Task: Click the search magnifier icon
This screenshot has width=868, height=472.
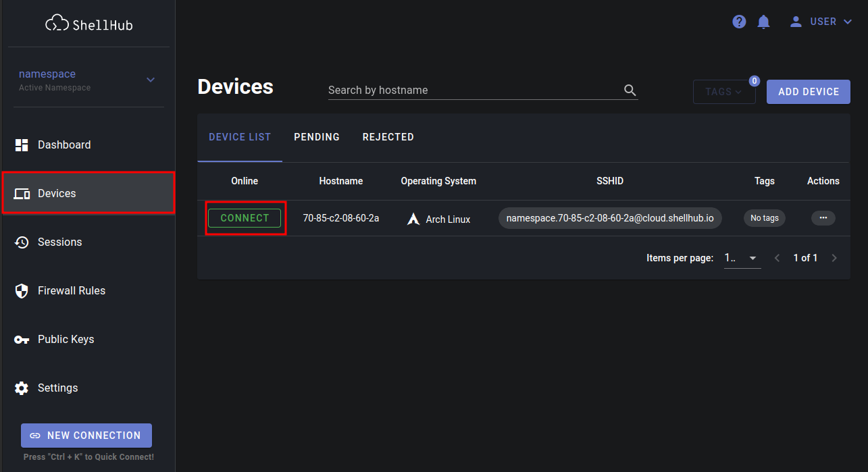Action: tap(630, 90)
